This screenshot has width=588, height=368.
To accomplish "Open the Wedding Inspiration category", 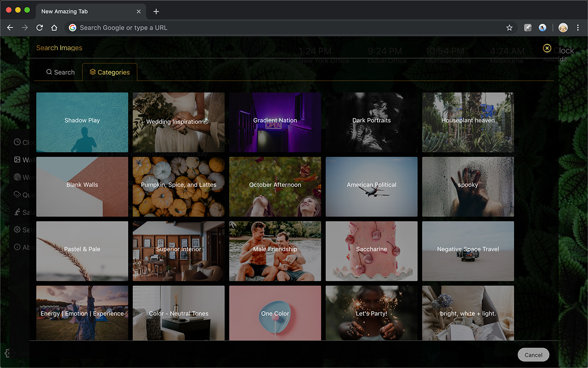I will (179, 122).
